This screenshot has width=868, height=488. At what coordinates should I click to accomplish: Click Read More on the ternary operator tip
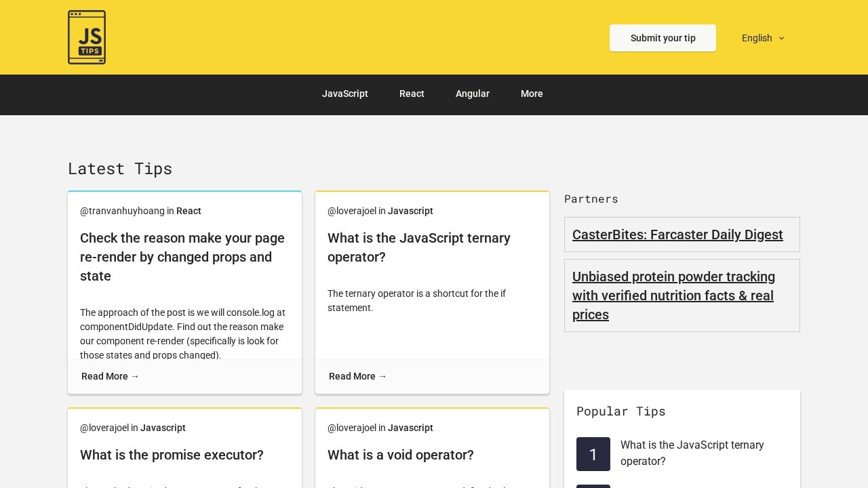pyautogui.click(x=357, y=376)
